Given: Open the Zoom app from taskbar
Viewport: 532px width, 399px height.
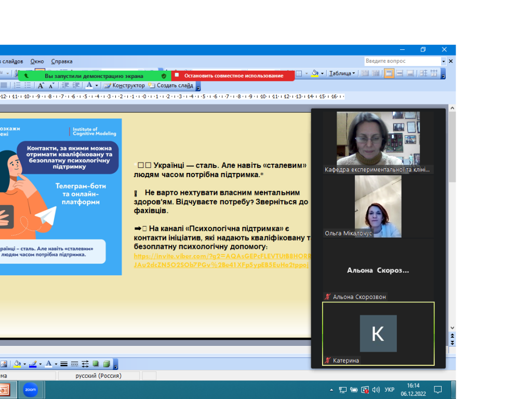Looking at the screenshot, I should point(31,390).
